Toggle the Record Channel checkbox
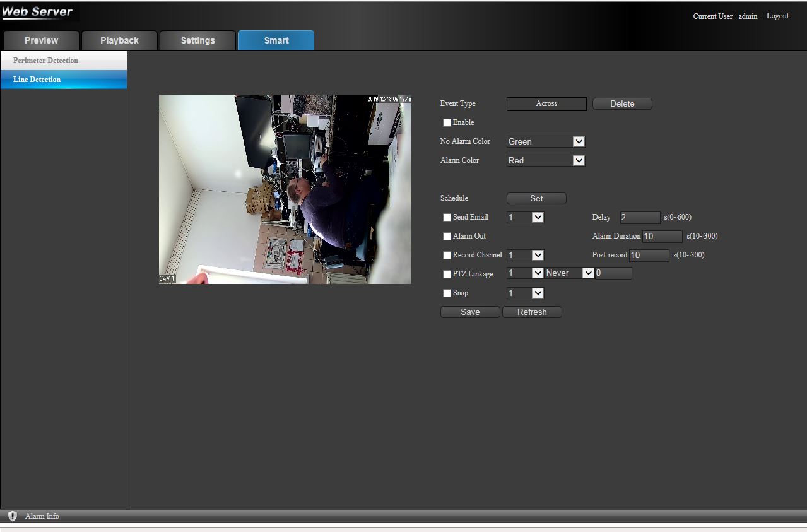 [x=447, y=256]
